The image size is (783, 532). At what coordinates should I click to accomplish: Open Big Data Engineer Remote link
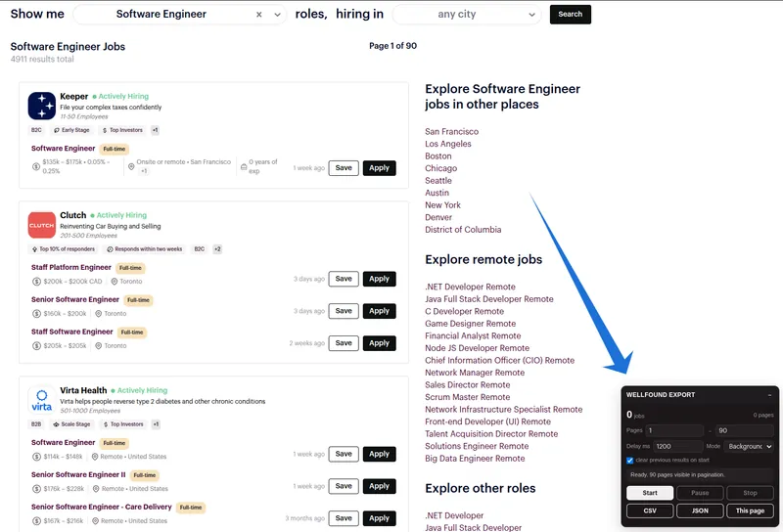tap(475, 459)
